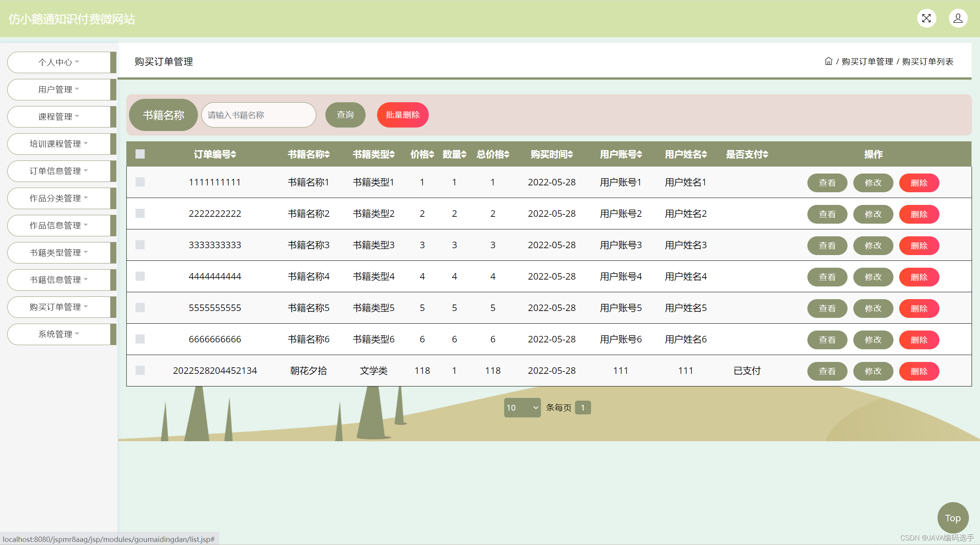Check the select-all checkbox in table header
980x545 pixels.
point(140,154)
